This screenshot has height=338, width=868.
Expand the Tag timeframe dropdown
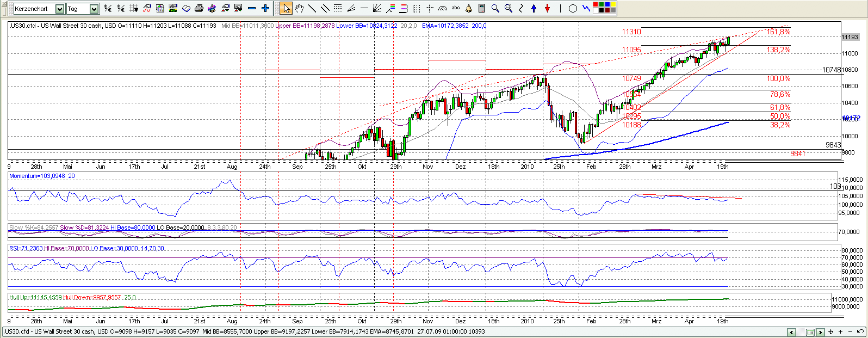click(x=94, y=9)
